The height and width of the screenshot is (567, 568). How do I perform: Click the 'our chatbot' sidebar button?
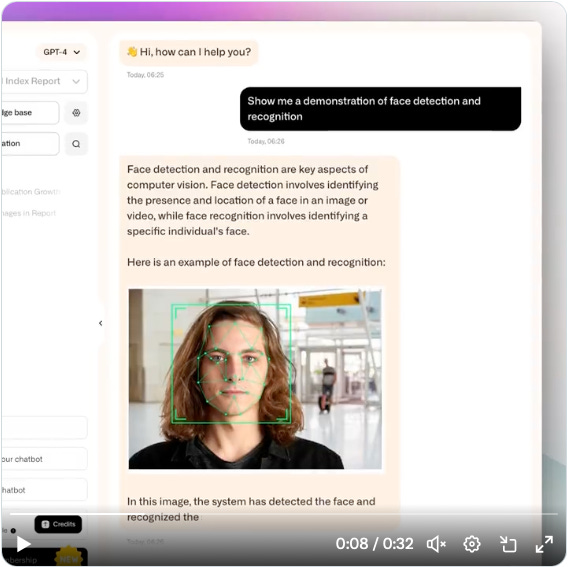pos(44,459)
